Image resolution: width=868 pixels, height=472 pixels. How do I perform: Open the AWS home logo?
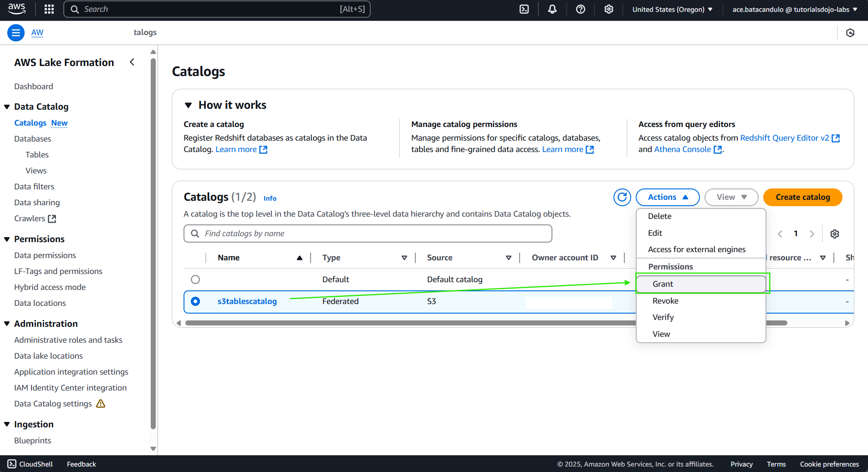click(17, 9)
